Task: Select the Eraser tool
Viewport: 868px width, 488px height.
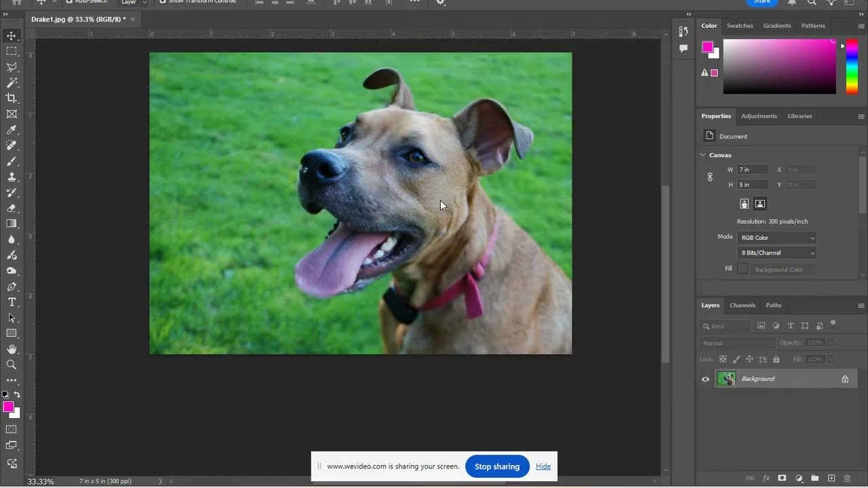Action: 12,208
